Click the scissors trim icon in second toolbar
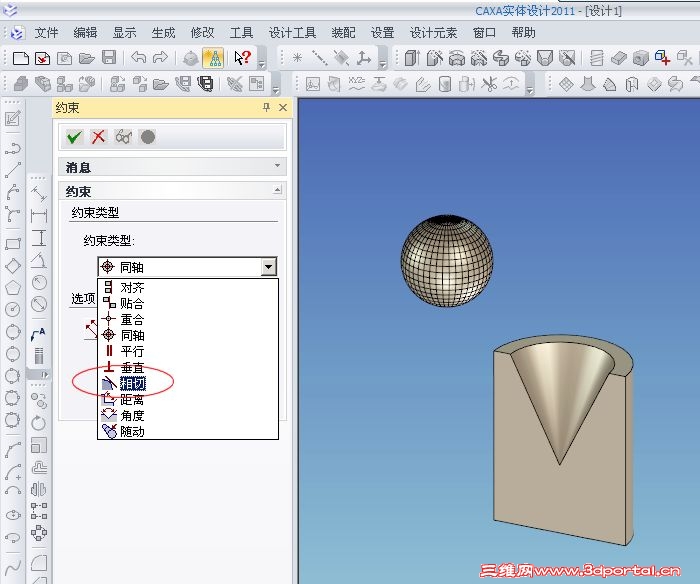The height and width of the screenshot is (584, 700). (490, 84)
